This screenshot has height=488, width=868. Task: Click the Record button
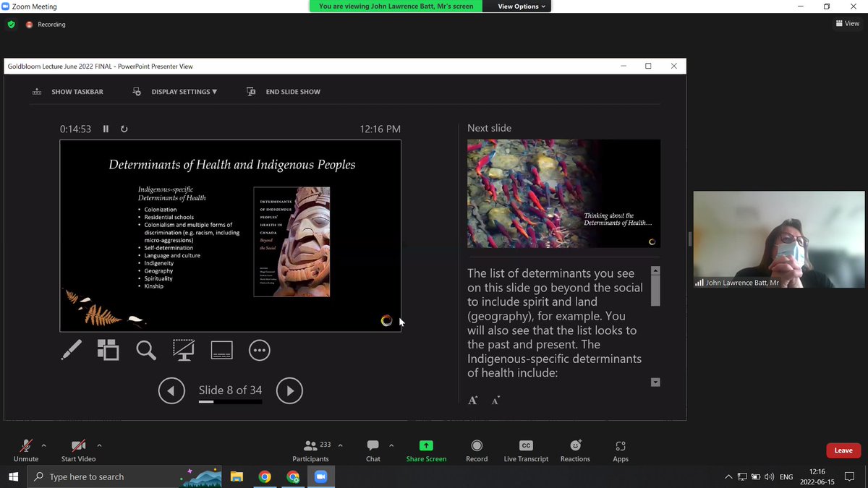[477, 451]
